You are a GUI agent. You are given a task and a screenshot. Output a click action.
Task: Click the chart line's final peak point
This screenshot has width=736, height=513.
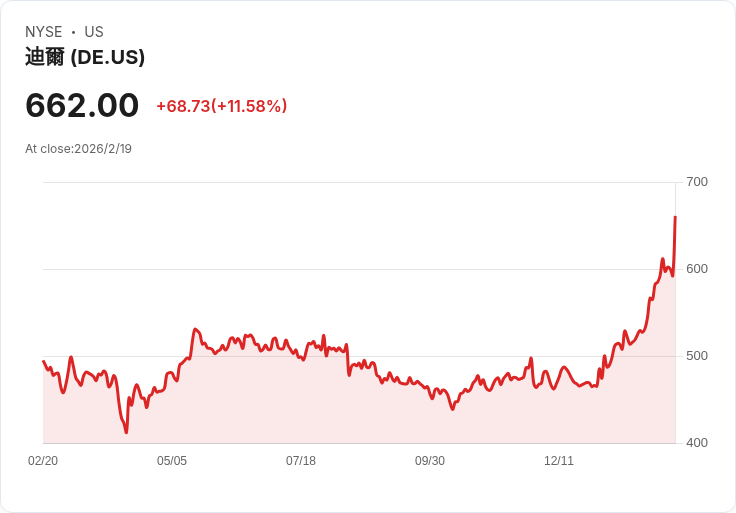tap(675, 217)
